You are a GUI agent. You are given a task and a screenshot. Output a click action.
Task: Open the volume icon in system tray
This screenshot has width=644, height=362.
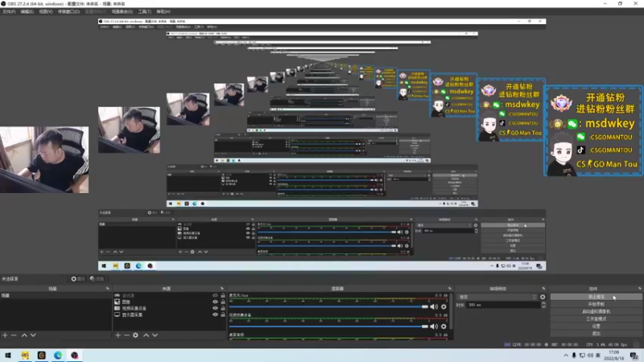pyautogui.click(x=590, y=356)
